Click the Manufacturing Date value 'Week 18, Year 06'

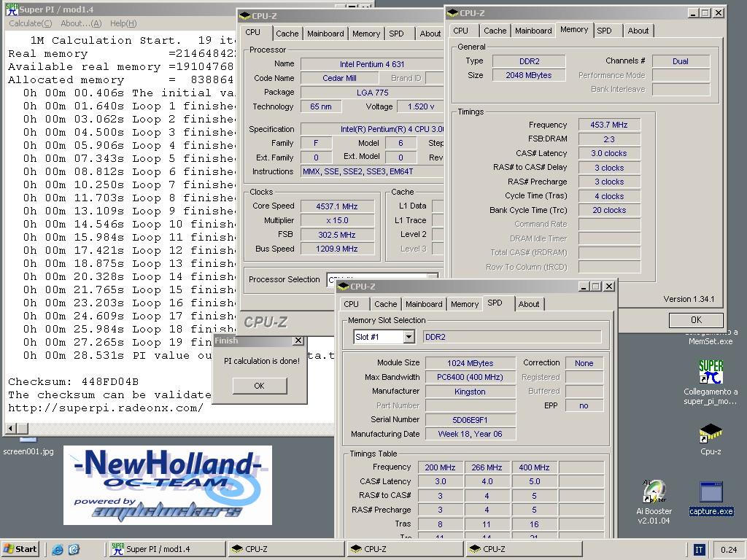471,434
